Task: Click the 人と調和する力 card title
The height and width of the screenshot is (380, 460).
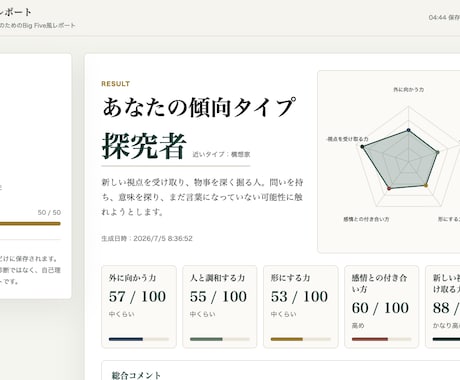Action: (x=217, y=278)
